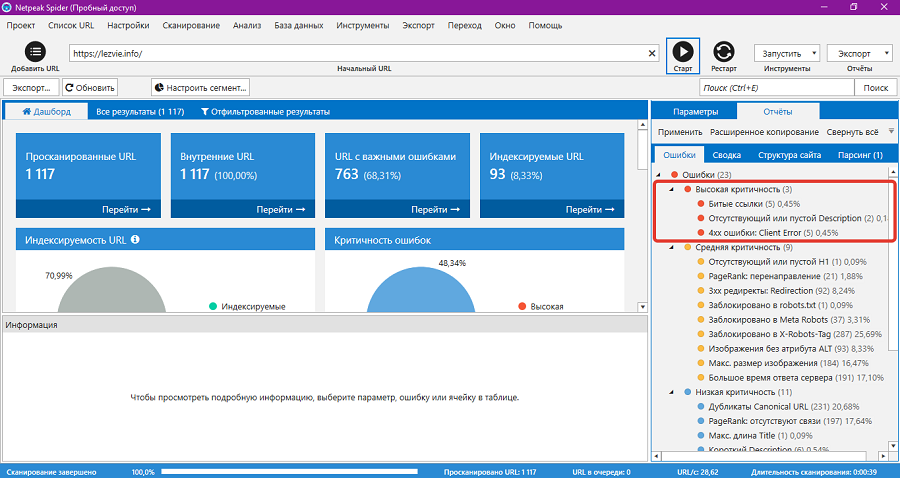Open the Проект menu

[x=21, y=25]
